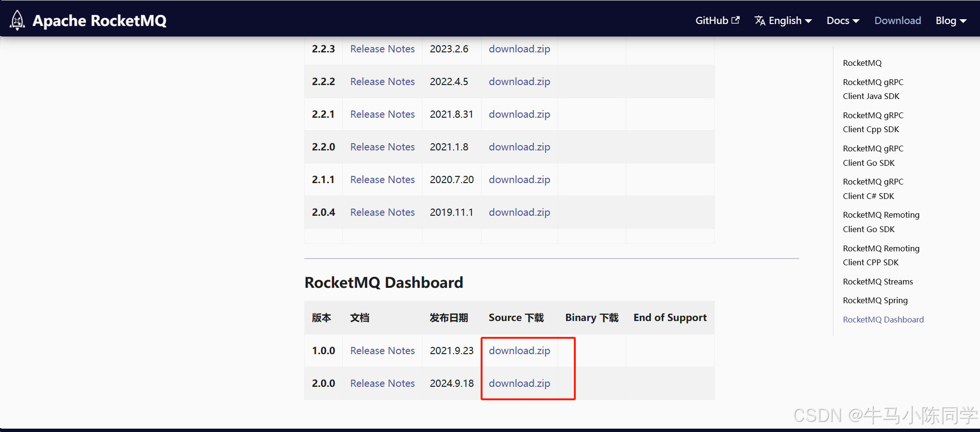The image size is (980, 432).
Task: Open Release Notes for version 2.2.0
Action: coord(382,147)
